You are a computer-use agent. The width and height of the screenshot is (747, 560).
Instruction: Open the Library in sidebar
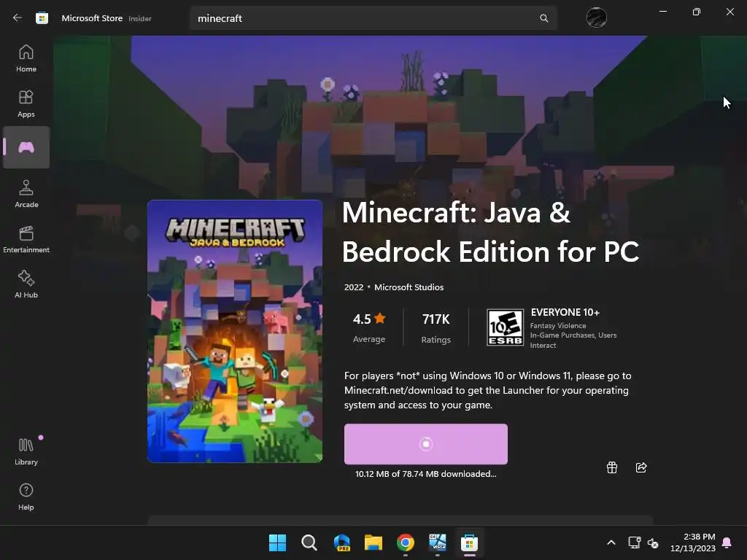[26, 451]
